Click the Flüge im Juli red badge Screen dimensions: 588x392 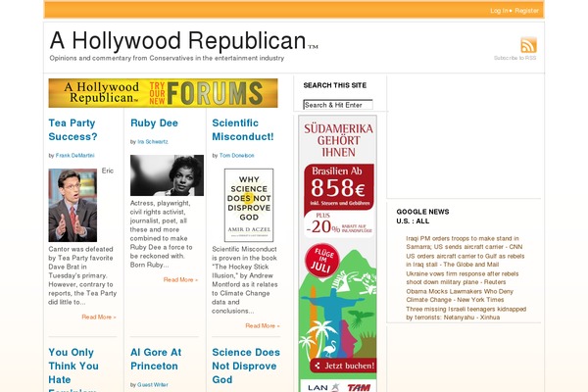pos(321,261)
